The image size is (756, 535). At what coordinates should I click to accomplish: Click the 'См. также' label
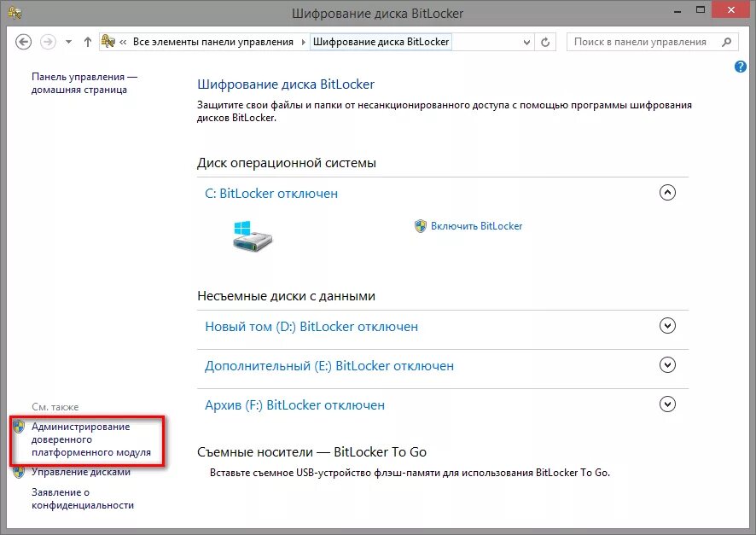pos(55,407)
